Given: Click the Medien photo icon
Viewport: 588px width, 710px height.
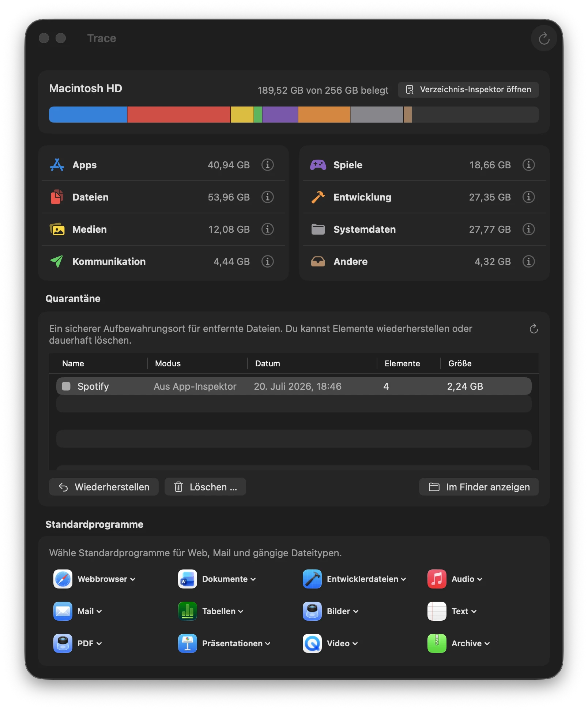Looking at the screenshot, I should pyautogui.click(x=57, y=229).
